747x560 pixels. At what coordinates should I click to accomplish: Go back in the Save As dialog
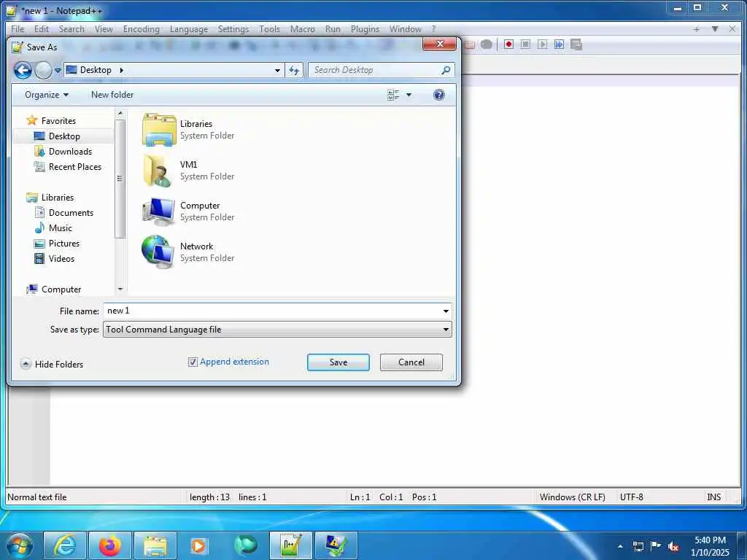23,71
